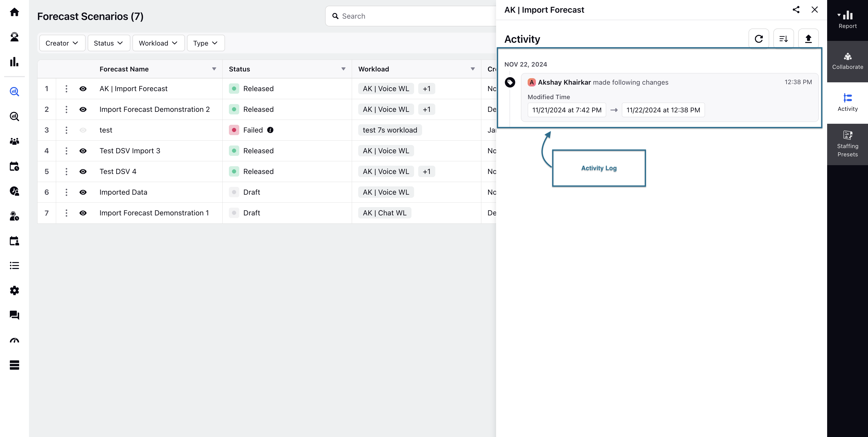Open the team group icon in sidebar

click(14, 141)
